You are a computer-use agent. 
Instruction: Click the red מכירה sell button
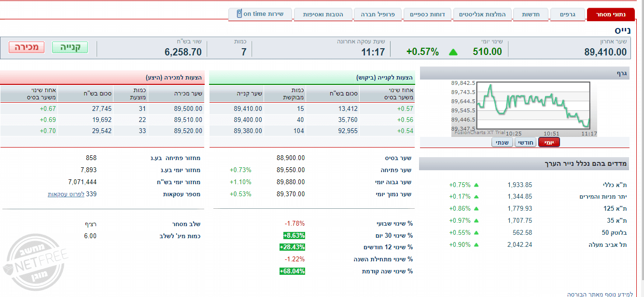pyautogui.click(x=27, y=47)
